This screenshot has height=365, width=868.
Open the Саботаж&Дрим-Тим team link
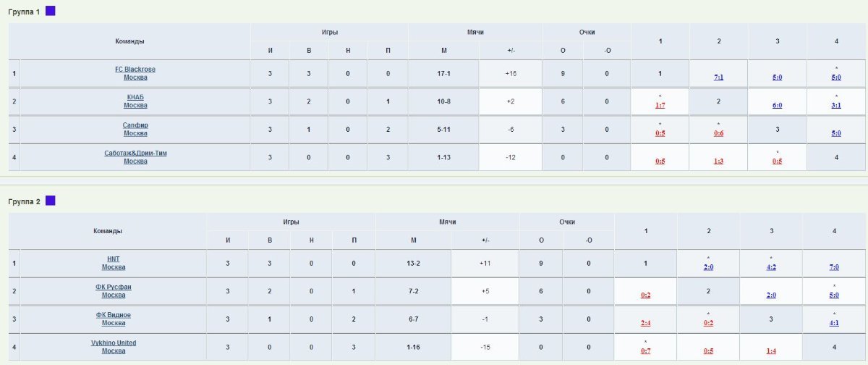tap(135, 153)
